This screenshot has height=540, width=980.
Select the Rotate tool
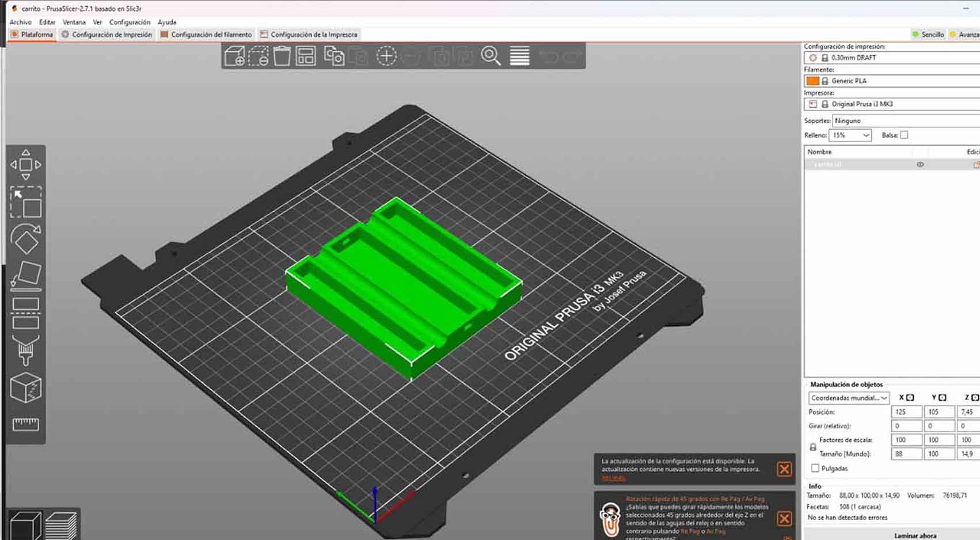tap(26, 239)
